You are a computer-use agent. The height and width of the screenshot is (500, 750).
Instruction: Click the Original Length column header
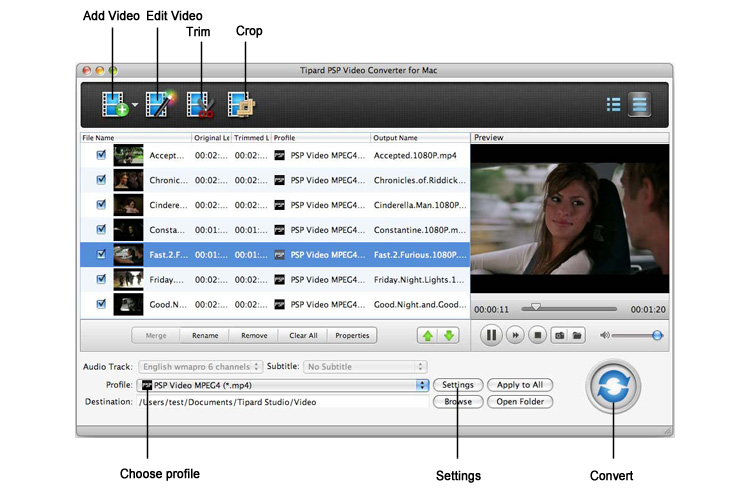[211, 138]
